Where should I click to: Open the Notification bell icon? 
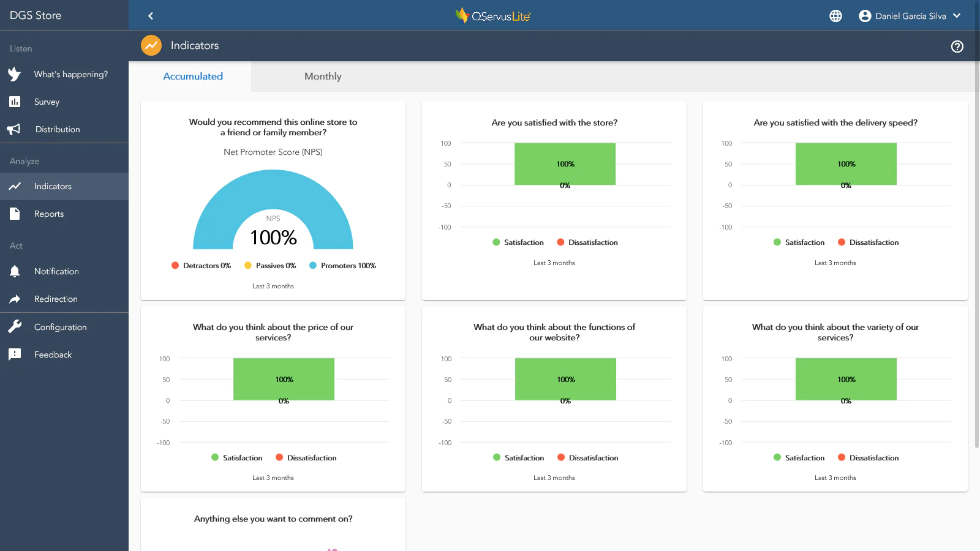pos(15,271)
